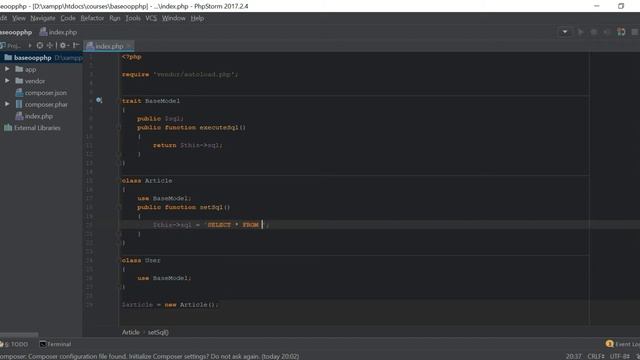Select the baseoopphp project root folder

42,58
